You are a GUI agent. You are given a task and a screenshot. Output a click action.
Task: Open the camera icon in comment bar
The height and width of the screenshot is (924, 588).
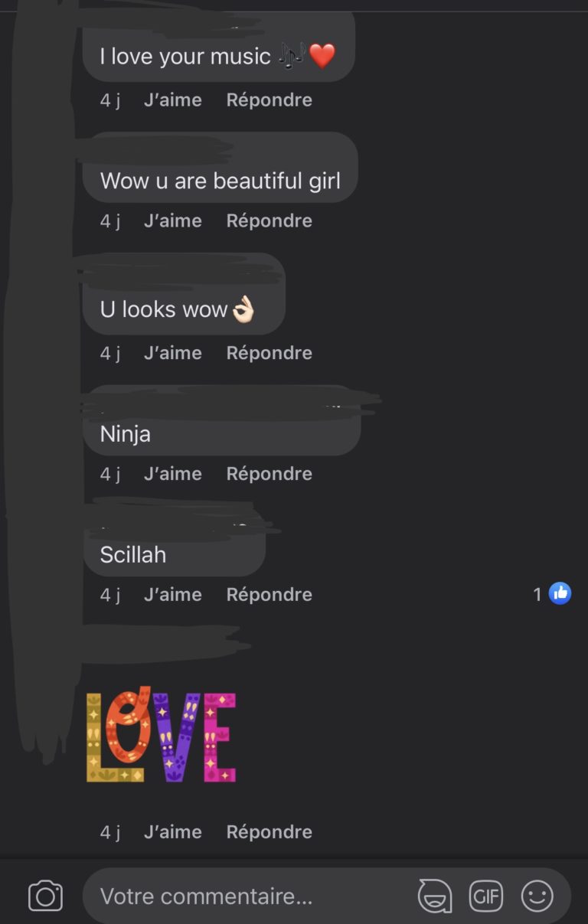pos(45,896)
